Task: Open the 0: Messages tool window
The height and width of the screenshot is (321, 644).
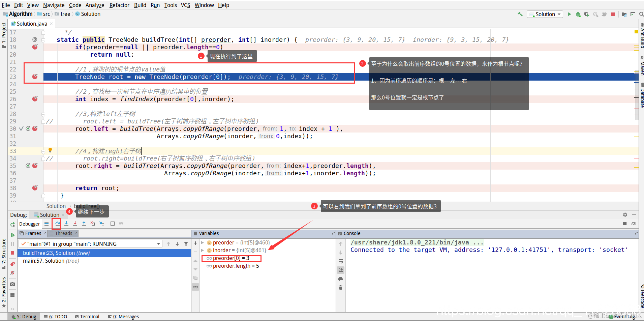Action: pos(123,317)
